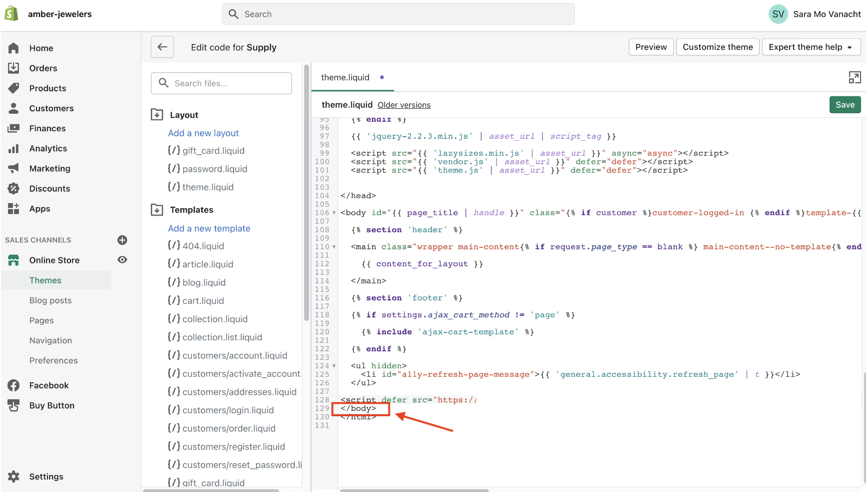Collapse the Templates folder
Screen dimensions: 868x492
pos(157,210)
